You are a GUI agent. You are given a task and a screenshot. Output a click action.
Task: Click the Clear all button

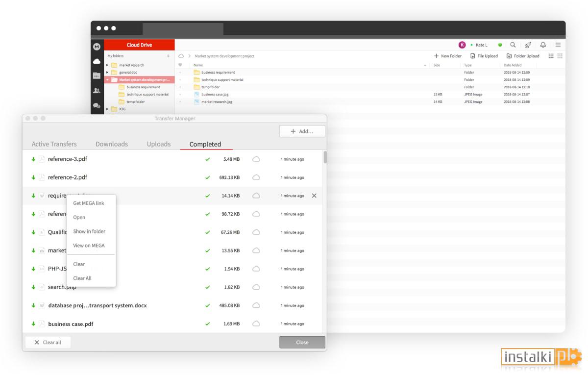coord(48,342)
